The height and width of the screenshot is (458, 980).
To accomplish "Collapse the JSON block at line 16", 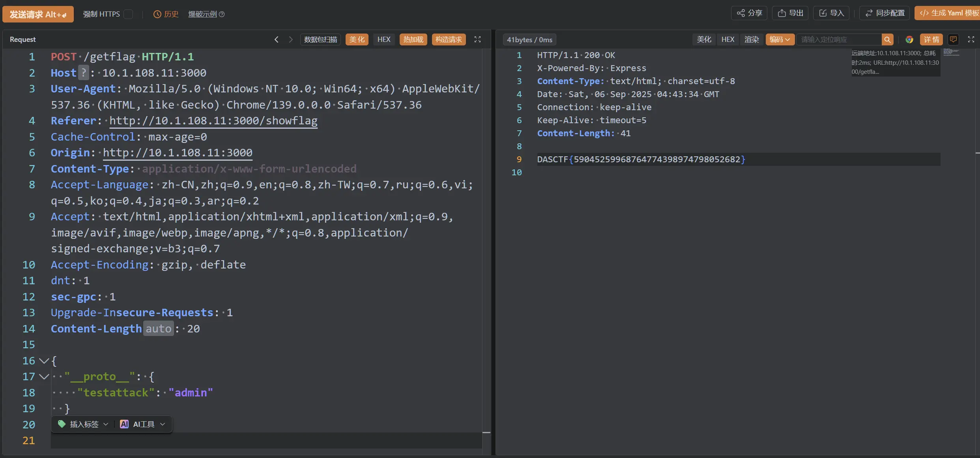I will pos(44,360).
